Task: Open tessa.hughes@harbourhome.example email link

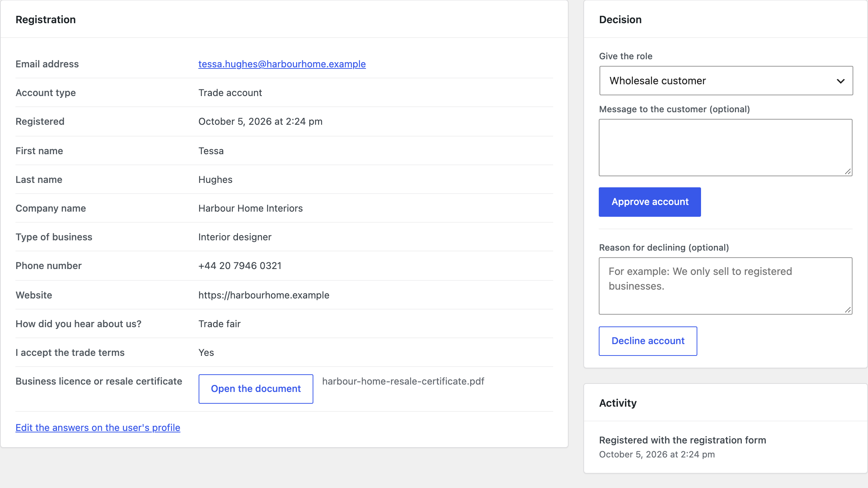Action: click(x=282, y=64)
